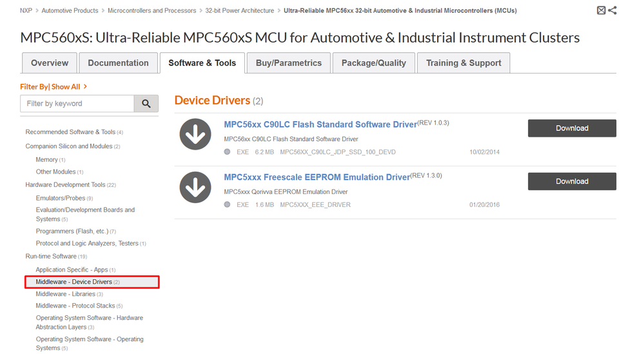
Task: Go to the Training & Support tab
Action: 463,63
